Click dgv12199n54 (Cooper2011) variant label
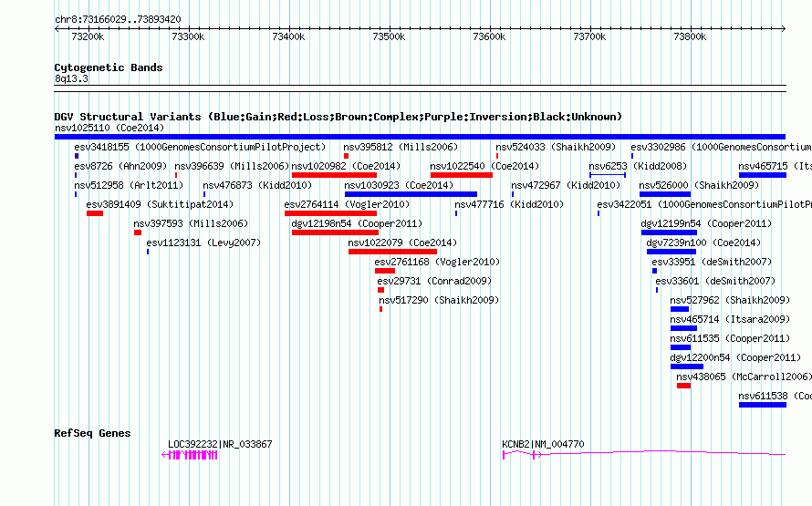Image resolution: width=812 pixels, height=506 pixels. point(706,223)
